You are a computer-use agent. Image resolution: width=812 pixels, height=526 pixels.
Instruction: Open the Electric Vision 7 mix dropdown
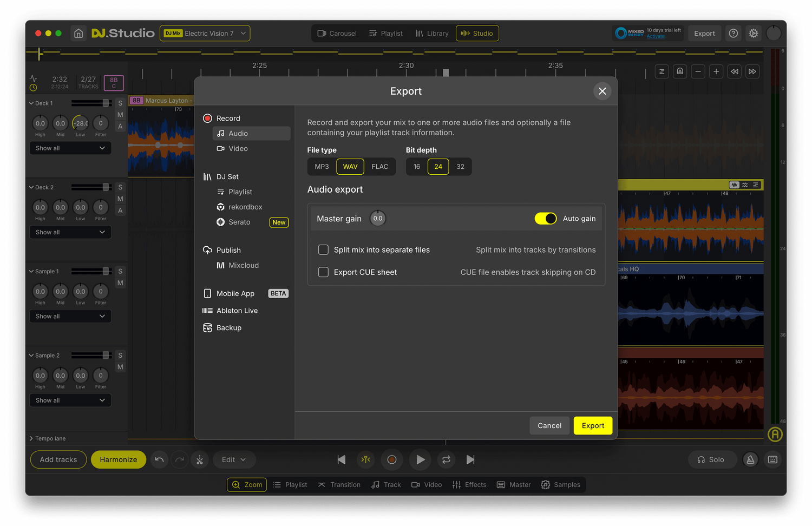coord(206,34)
